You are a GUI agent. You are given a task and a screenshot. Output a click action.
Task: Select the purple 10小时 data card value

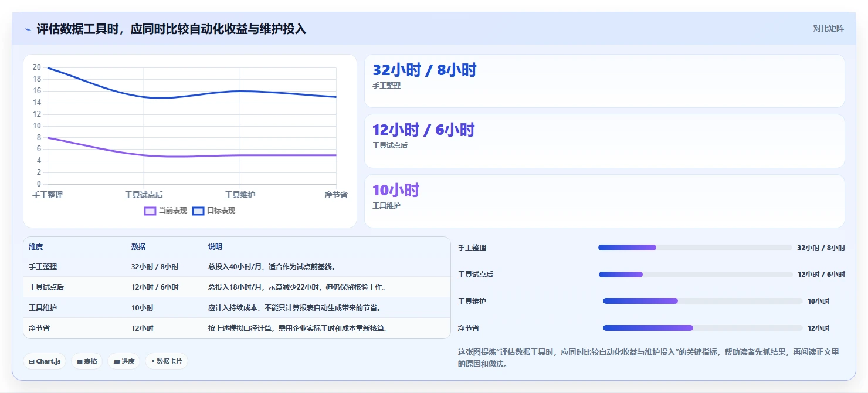(396, 191)
